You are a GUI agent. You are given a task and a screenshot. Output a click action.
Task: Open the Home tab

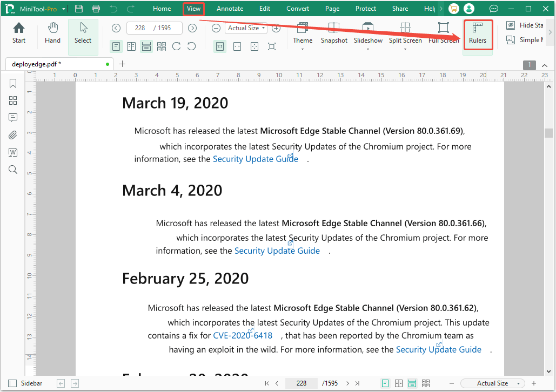(x=162, y=9)
